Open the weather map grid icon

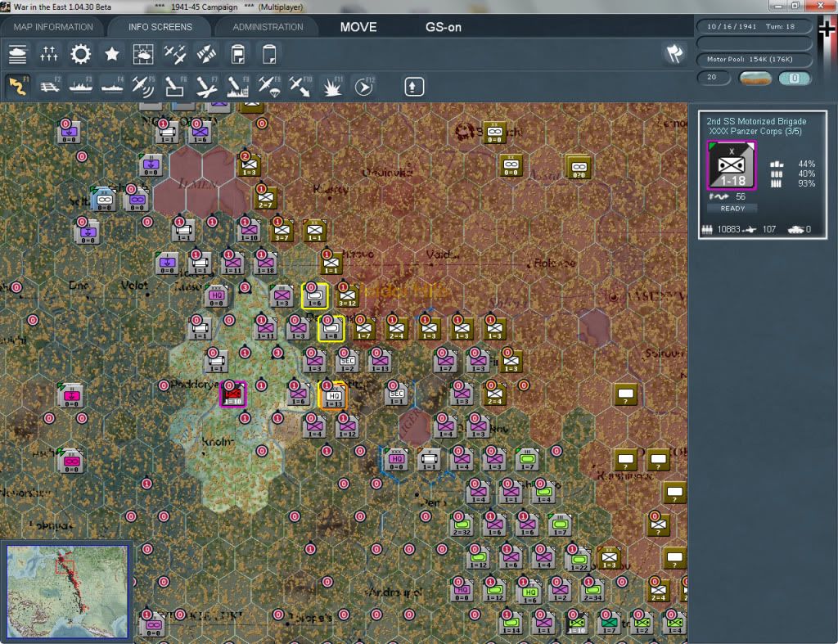[142, 54]
